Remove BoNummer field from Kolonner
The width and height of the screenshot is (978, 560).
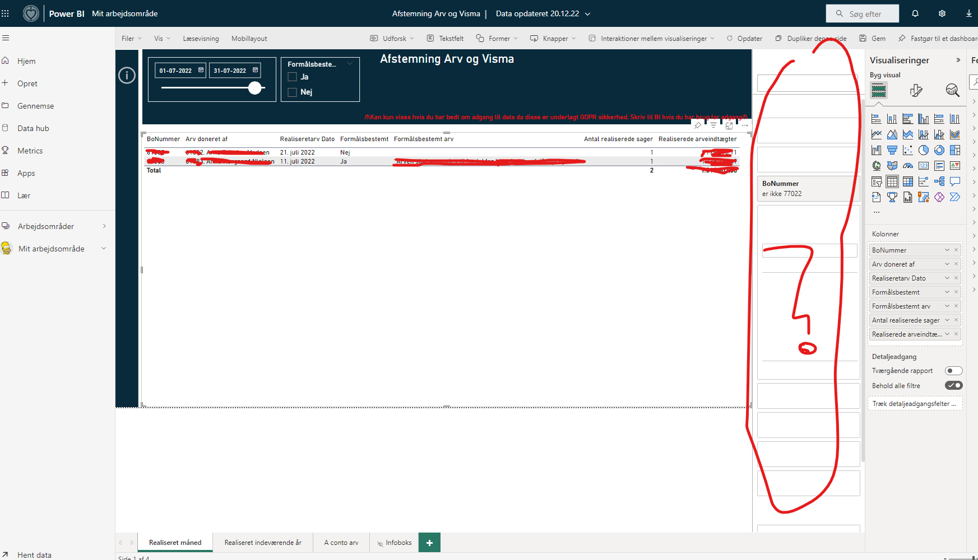pos(956,250)
